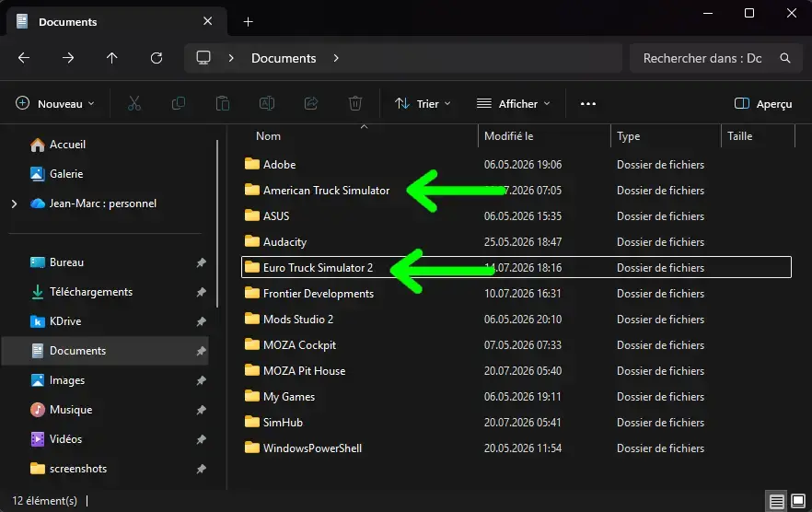This screenshot has width=812, height=512.
Task: Open Galerie in the sidebar
Action: click(x=56, y=174)
